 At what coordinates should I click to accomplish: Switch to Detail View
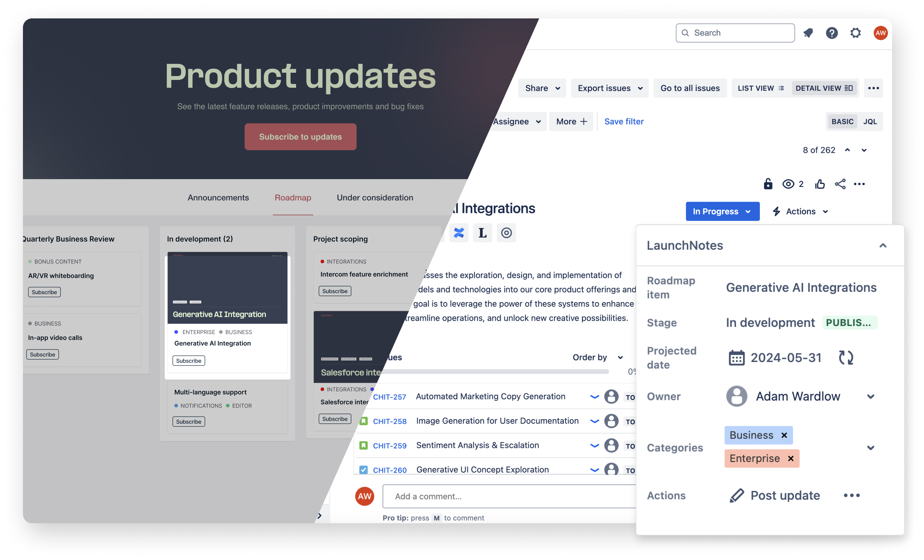pos(824,88)
